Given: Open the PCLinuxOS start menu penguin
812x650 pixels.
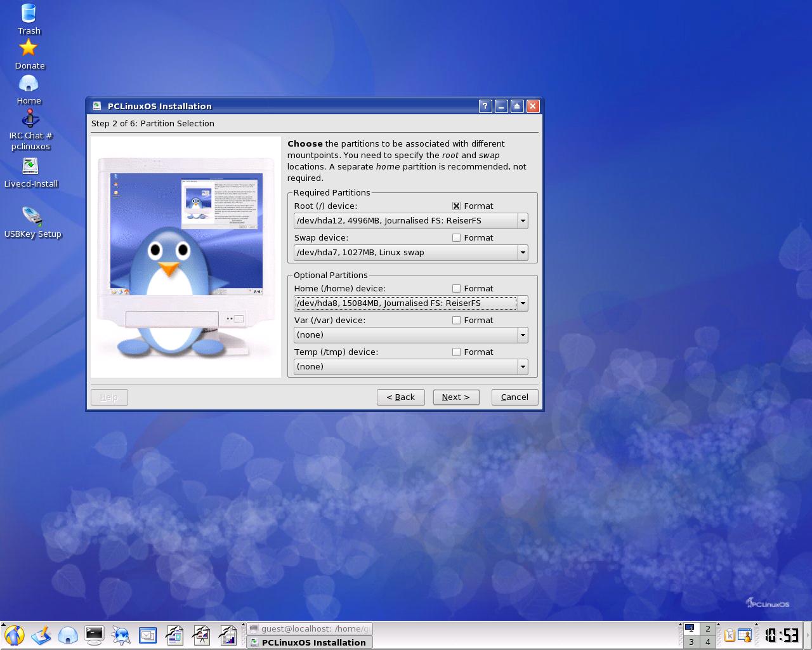Looking at the screenshot, I should tap(14, 635).
